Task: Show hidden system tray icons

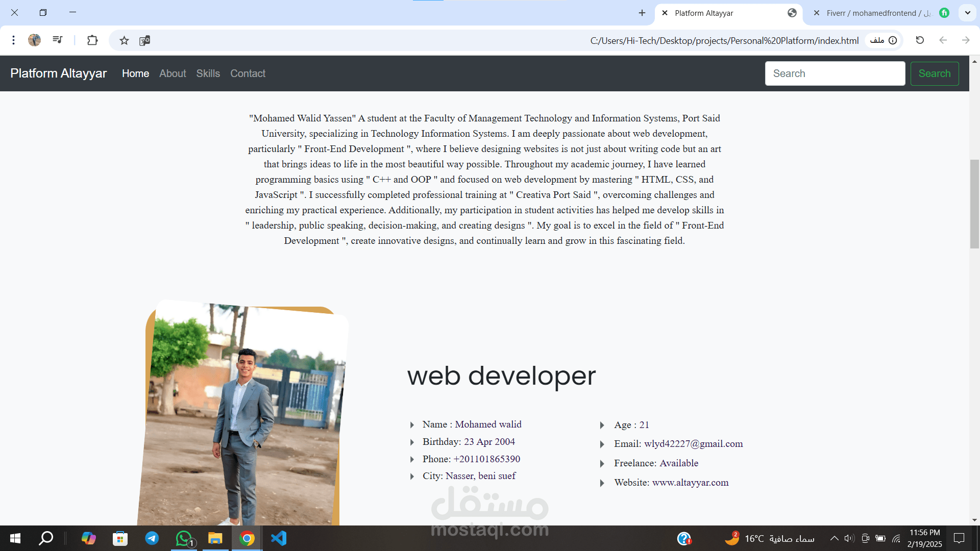Action: 834,538
